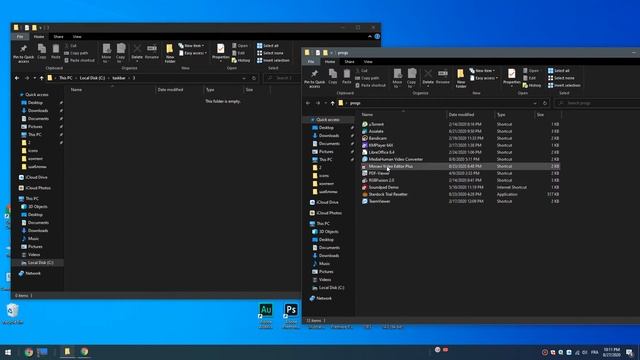Image resolution: width=640 pixels, height=360 pixels.
Task: Click Select none in the progs window
Action: coord(561,78)
